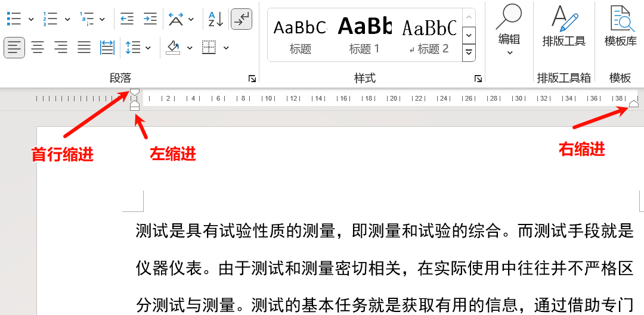Toggle left alignment for the paragraph

(14, 48)
